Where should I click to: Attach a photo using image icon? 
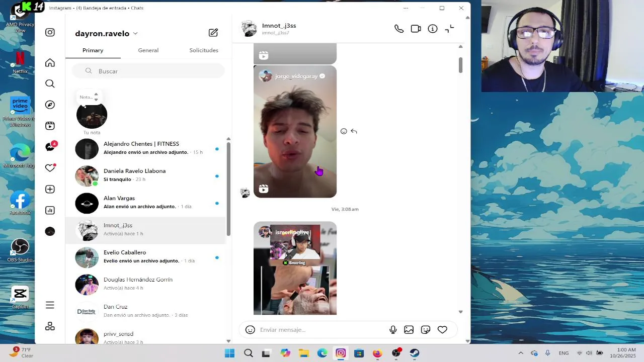click(x=409, y=330)
